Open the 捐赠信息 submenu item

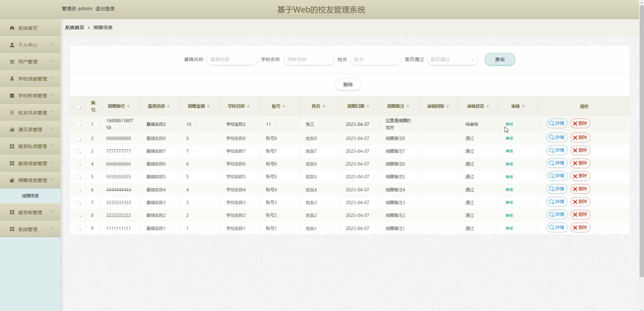pyautogui.click(x=30, y=196)
